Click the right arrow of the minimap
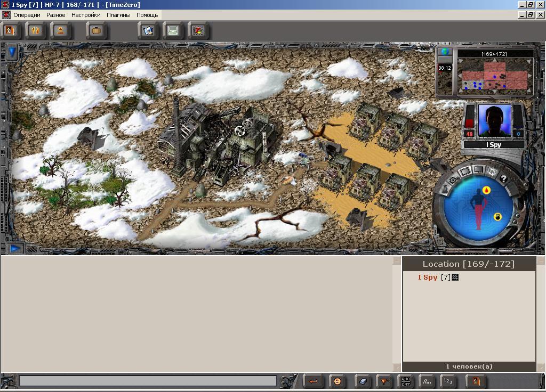The image size is (546, 392). pos(529,76)
